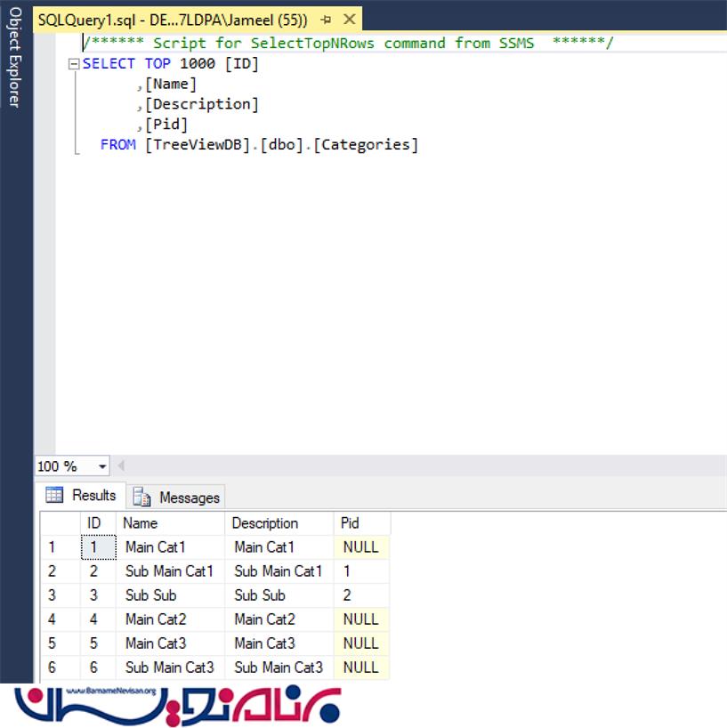Viewport: 727px width, 728px height.
Task: Click Description cell 'Main Cat2'
Action: 279,619
